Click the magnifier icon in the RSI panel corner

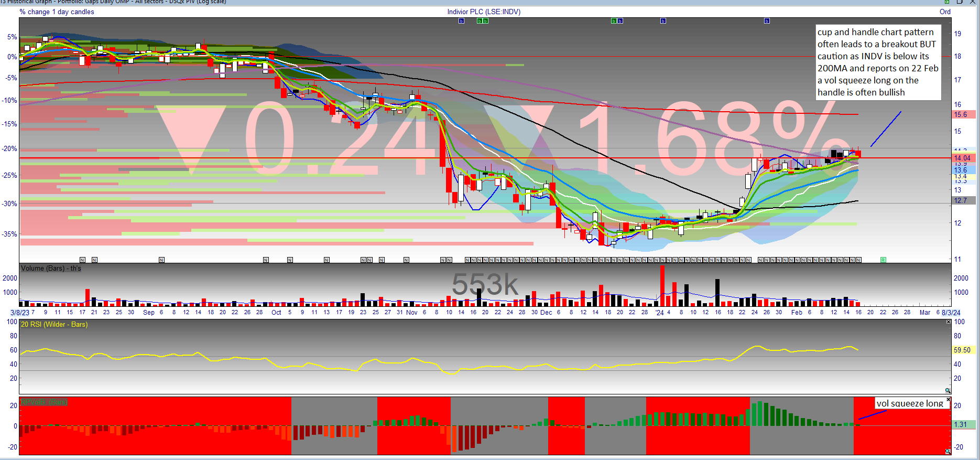coord(948,391)
